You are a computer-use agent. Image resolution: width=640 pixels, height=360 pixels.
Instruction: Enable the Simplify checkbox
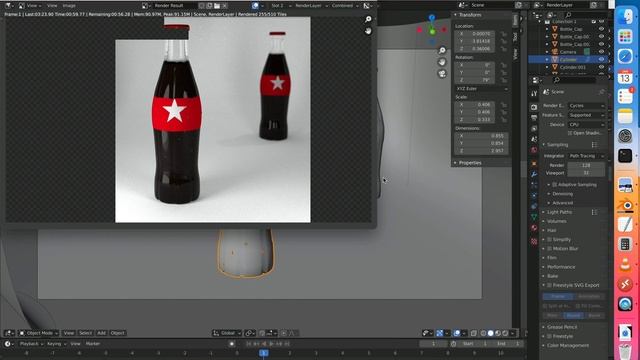tap(549, 240)
